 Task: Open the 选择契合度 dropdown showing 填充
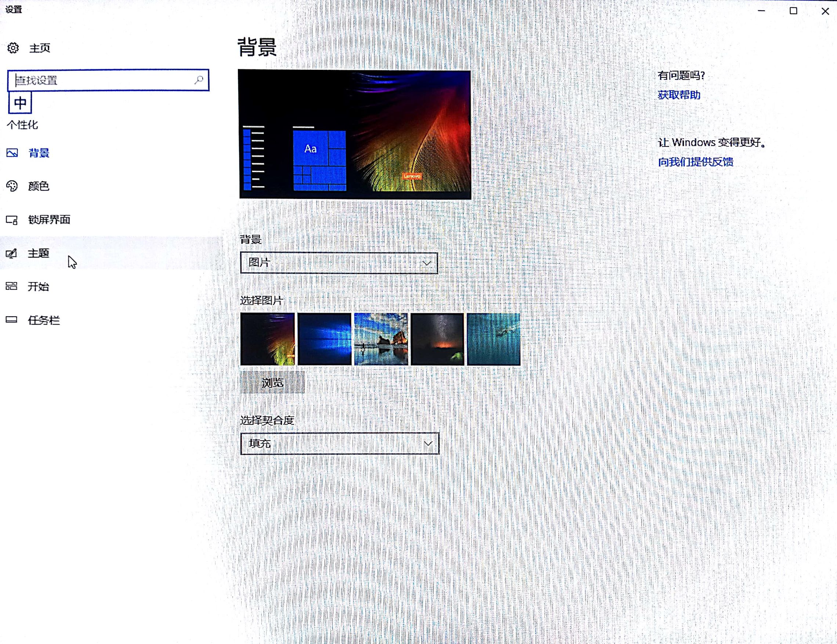click(339, 443)
